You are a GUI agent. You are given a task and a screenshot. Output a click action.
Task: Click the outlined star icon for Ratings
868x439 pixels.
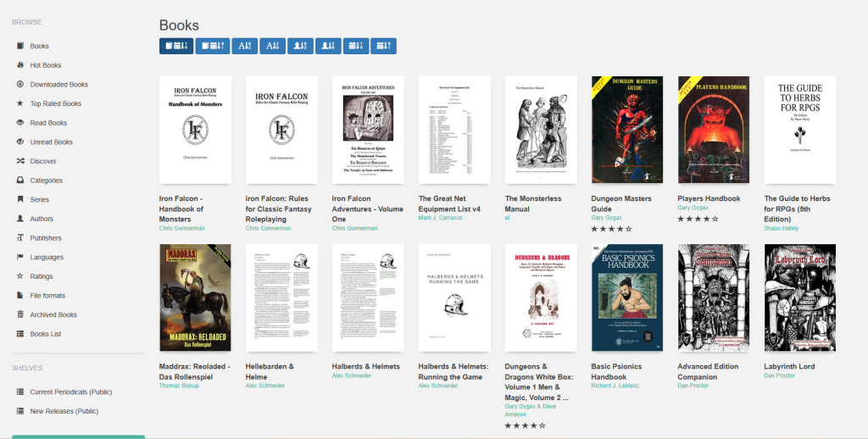[20, 276]
